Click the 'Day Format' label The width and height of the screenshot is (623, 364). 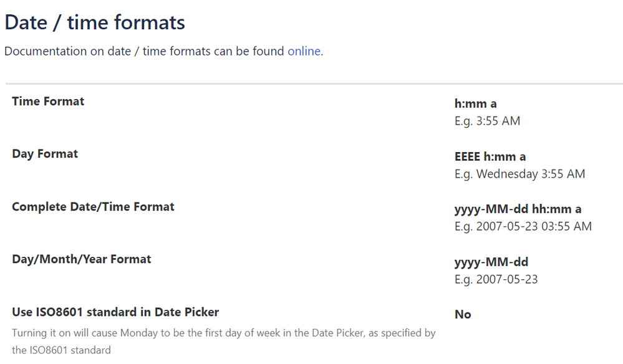45,154
